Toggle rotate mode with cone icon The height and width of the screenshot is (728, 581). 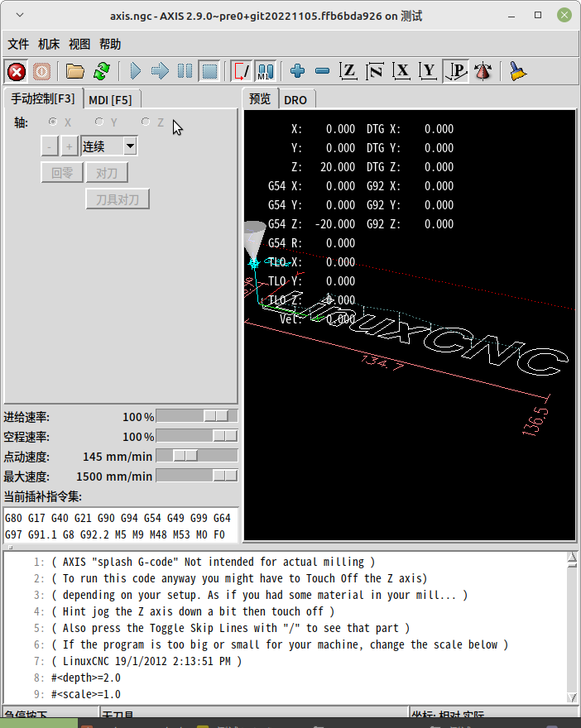click(x=483, y=71)
